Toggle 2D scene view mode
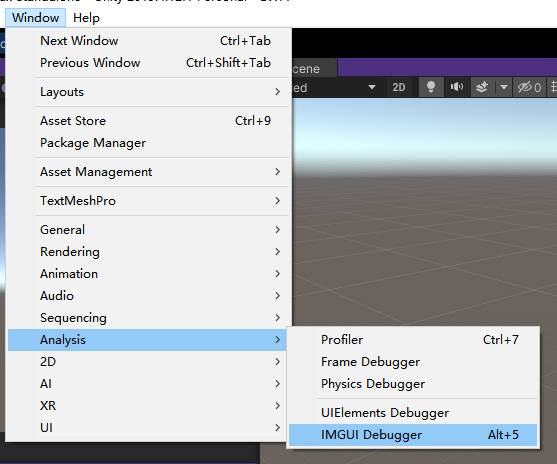 pos(399,87)
